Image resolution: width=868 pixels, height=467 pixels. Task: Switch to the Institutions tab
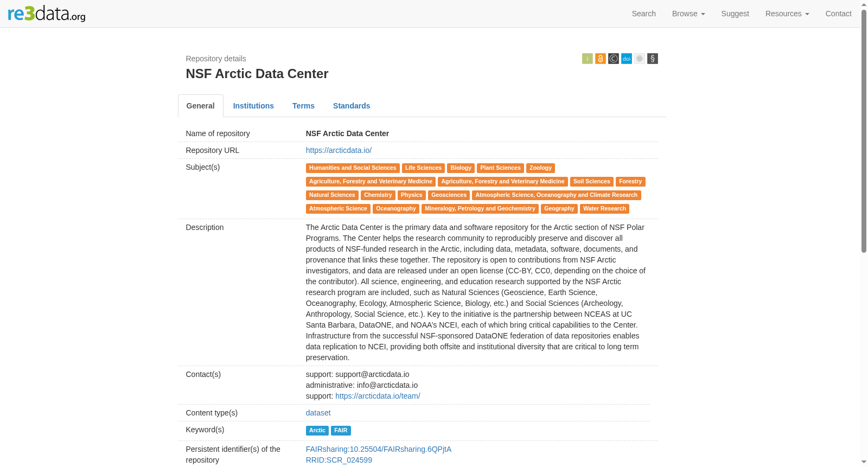(253, 106)
